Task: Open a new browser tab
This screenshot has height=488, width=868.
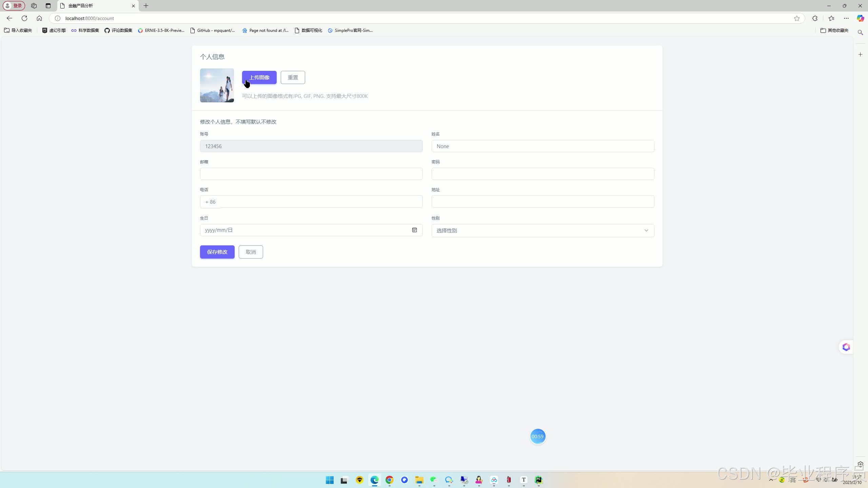Action: tap(146, 6)
